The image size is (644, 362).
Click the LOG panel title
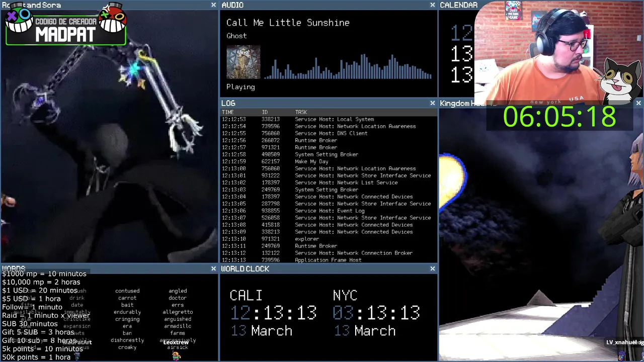coord(228,103)
